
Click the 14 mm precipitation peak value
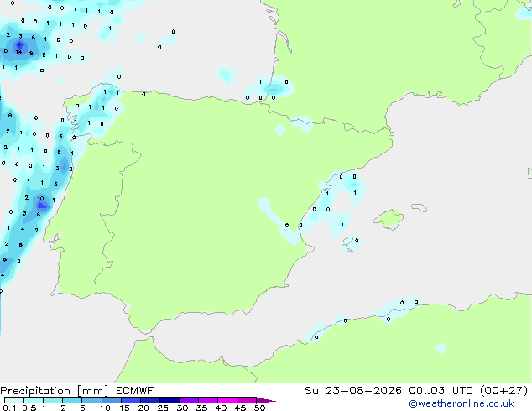click(18, 52)
